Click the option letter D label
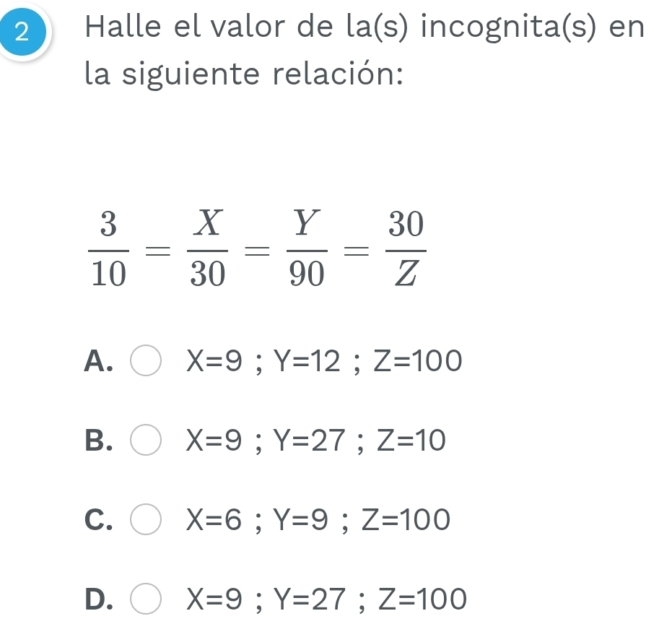The width and height of the screenshot is (672, 637). click(x=100, y=599)
